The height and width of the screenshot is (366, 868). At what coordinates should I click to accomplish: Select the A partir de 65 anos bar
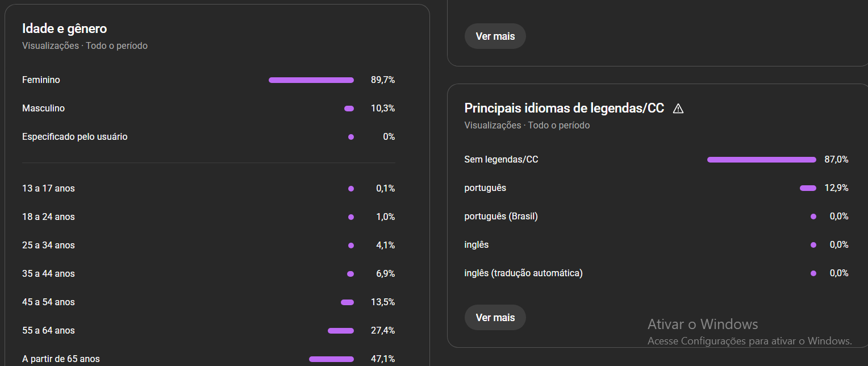(x=331, y=359)
